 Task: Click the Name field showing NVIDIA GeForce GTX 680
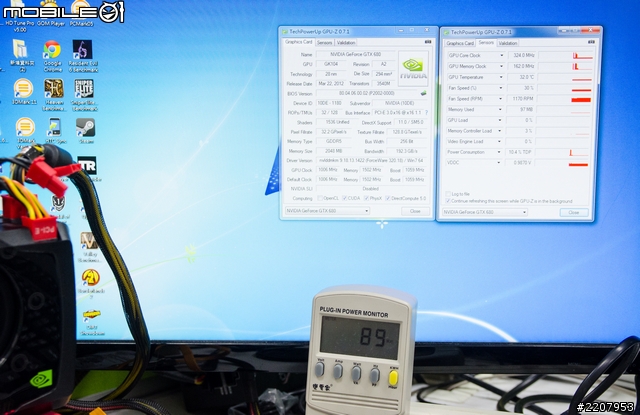[x=356, y=54]
